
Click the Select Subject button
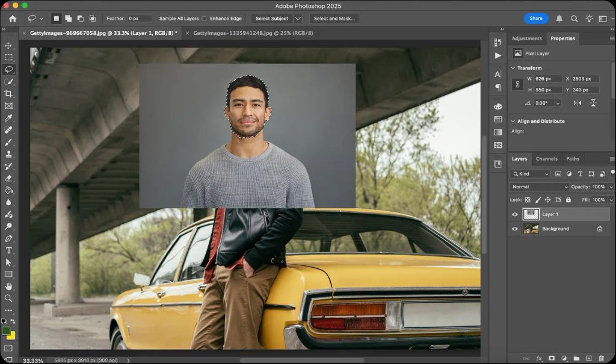point(272,19)
